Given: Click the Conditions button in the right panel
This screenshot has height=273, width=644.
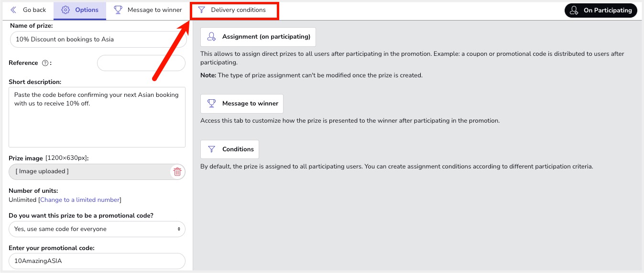Looking at the screenshot, I should click(x=230, y=149).
